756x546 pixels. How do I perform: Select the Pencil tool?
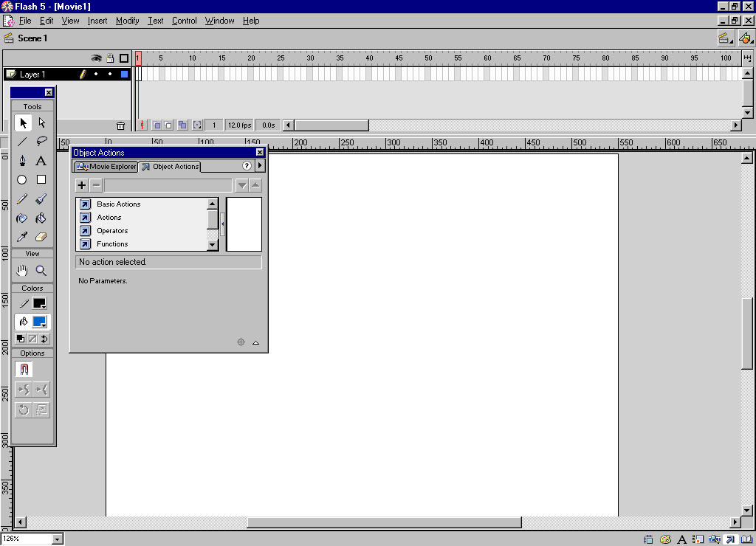click(22, 198)
